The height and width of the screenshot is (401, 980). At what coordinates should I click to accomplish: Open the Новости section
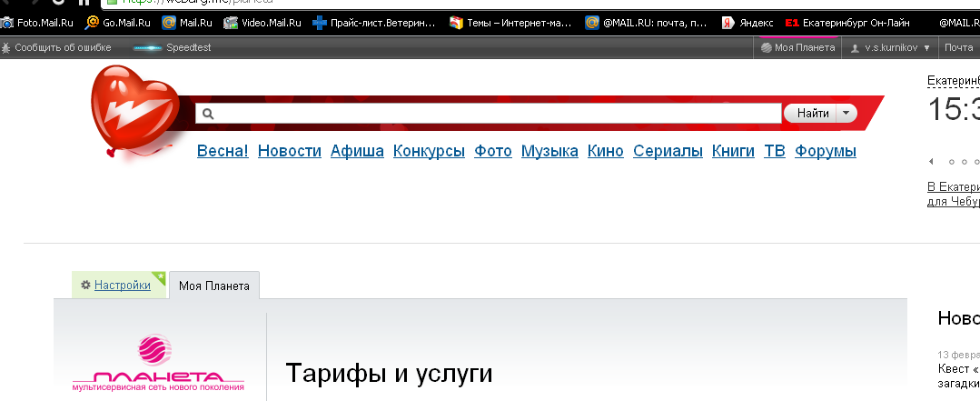click(290, 151)
